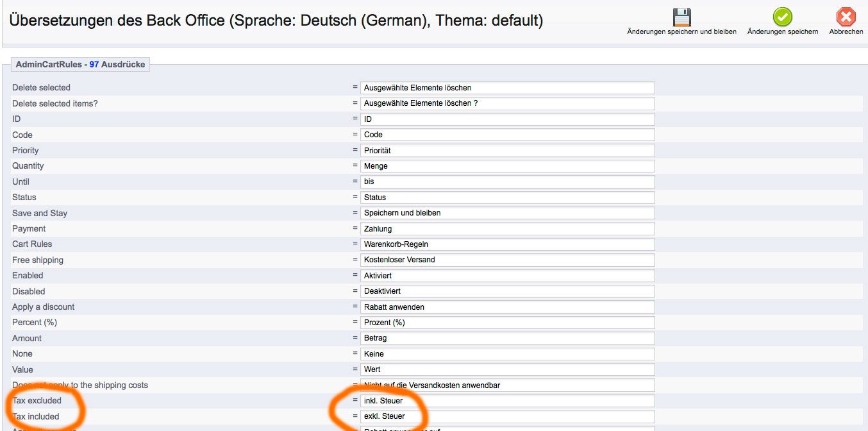Click the green checkmark save icon
This screenshot has height=431, width=868.
click(x=782, y=17)
